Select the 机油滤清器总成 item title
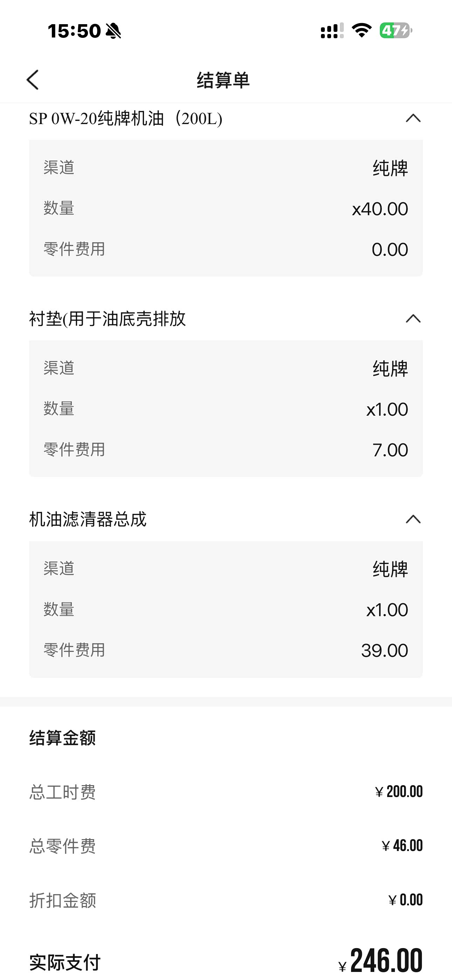The image size is (452, 980). (88, 519)
